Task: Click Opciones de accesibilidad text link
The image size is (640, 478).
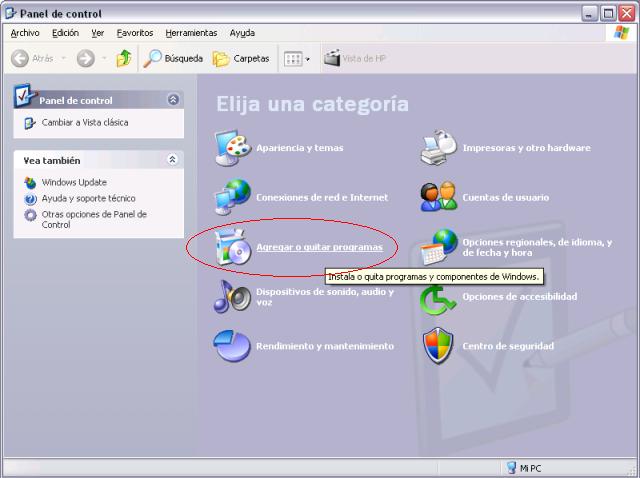Action: pos(520,297)
